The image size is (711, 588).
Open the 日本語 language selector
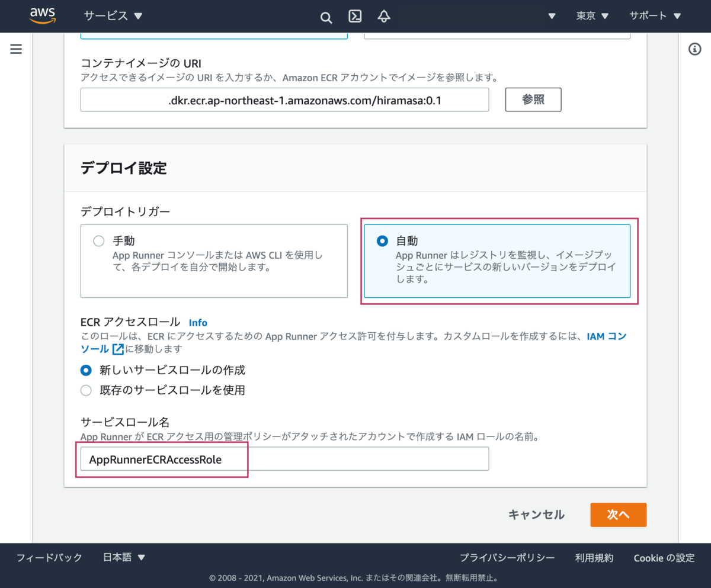(x=124, y=557)
